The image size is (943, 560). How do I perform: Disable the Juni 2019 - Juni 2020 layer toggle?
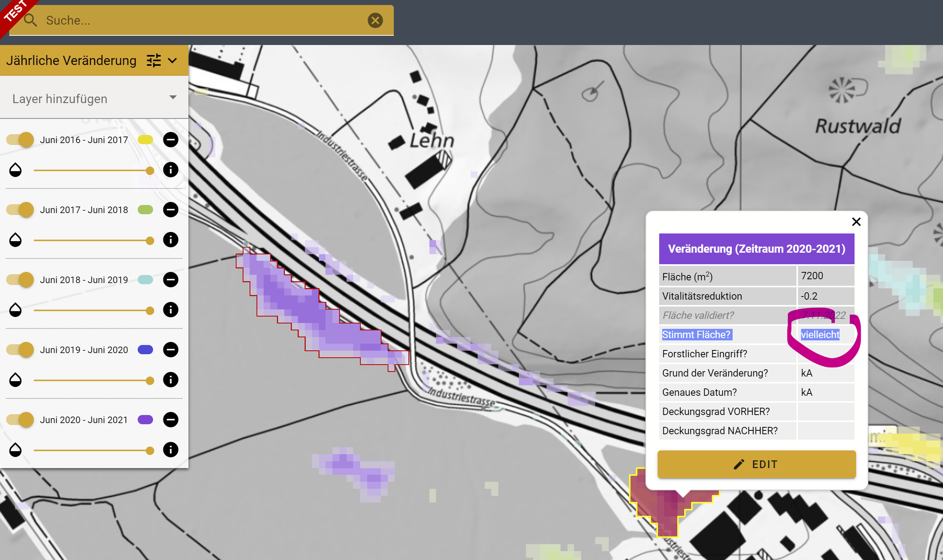[x=20, y=350]
